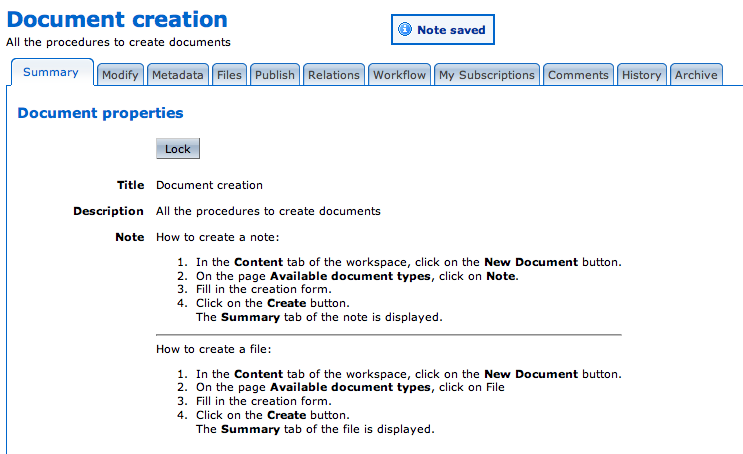
Task: Click the Document properties section heading
Action: [100, 113]
